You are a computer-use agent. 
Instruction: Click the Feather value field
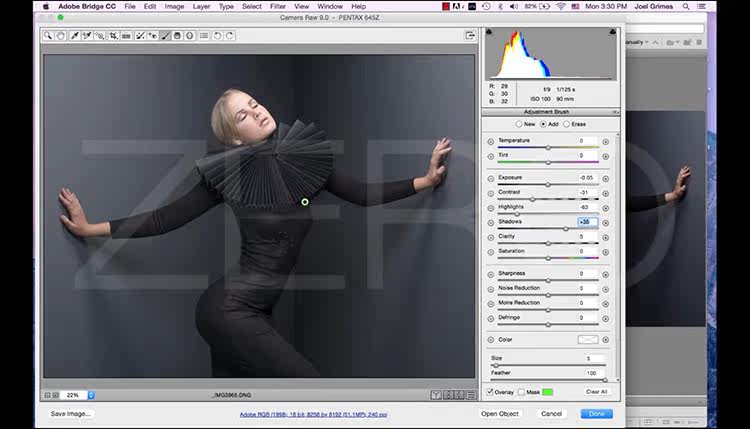595,373
